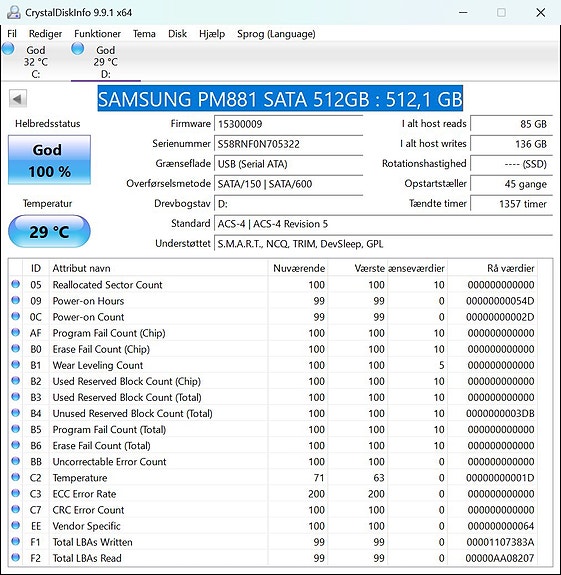
Task: Click status dot beside CRC Error Count
Action: pos(15,509)
